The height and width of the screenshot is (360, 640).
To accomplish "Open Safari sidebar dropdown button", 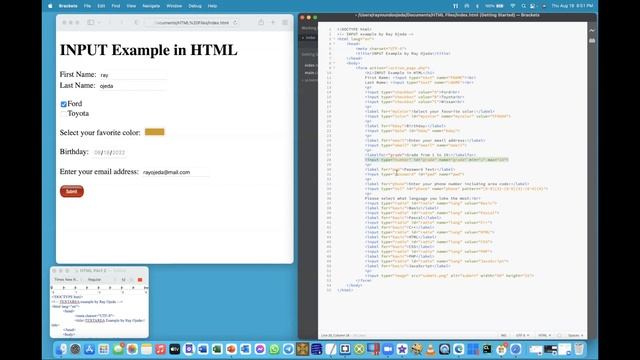I will (x=99, y=22).
